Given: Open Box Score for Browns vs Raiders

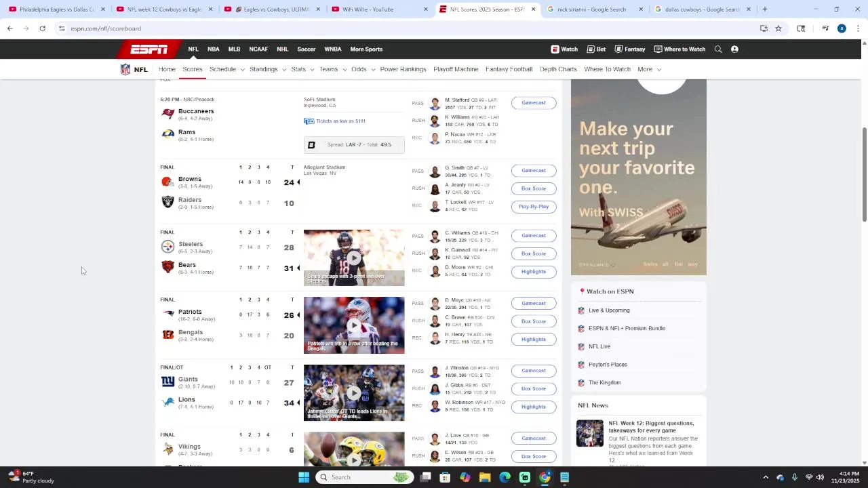Looking at the screenshot, I should pyautogui.click(x=534, y=188).
